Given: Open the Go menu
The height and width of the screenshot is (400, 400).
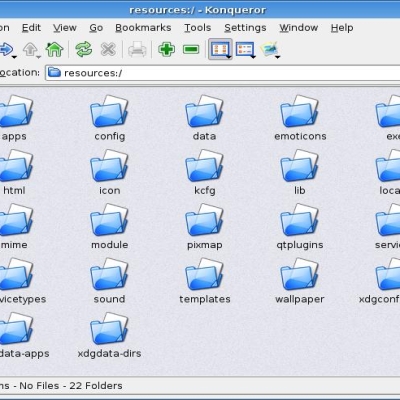Looking at the screenshot, I should coord(96,28).
